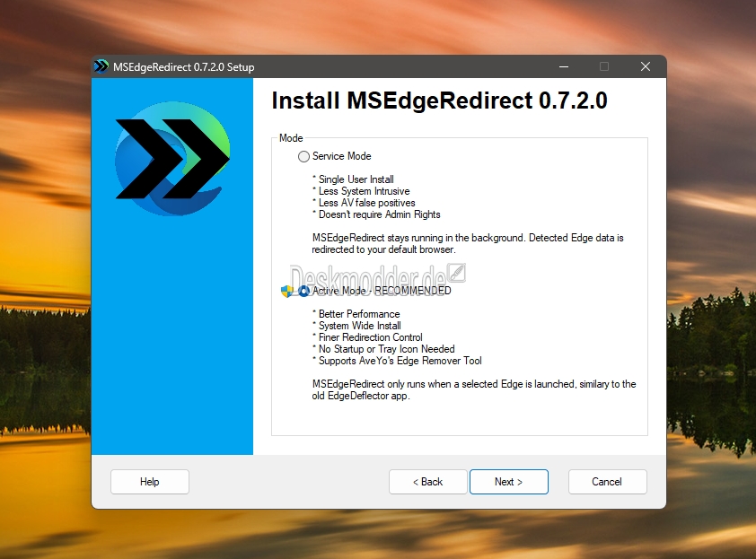Click the Help button
The image size is (756, 559).
click(x=149, y=482)
